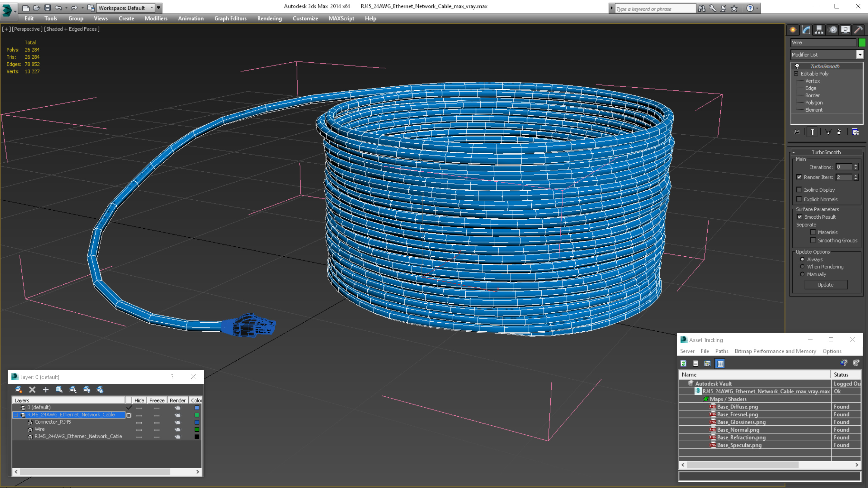Click the TurboSmooth Update button
Screen dimensions: 868x488
click(826, 285)
